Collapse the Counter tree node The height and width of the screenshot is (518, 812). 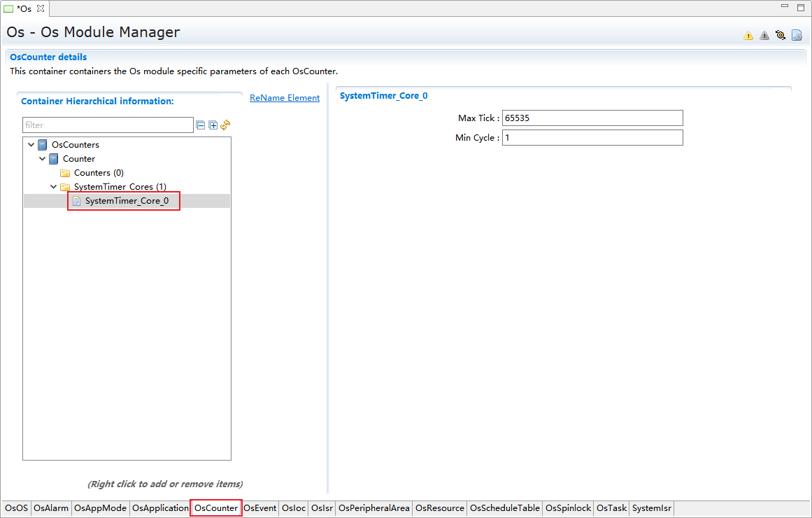[x=43, y=159]
